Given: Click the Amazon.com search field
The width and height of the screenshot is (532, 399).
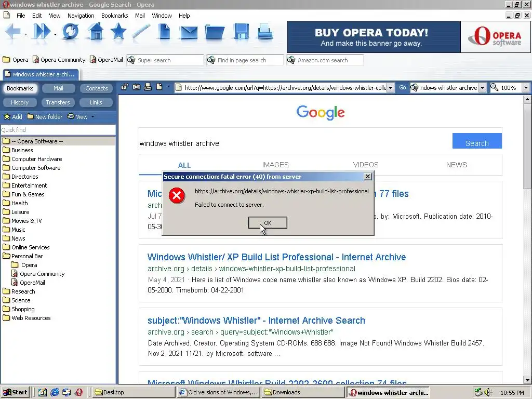Looking at the screenshot, I should tap(325, 60).
